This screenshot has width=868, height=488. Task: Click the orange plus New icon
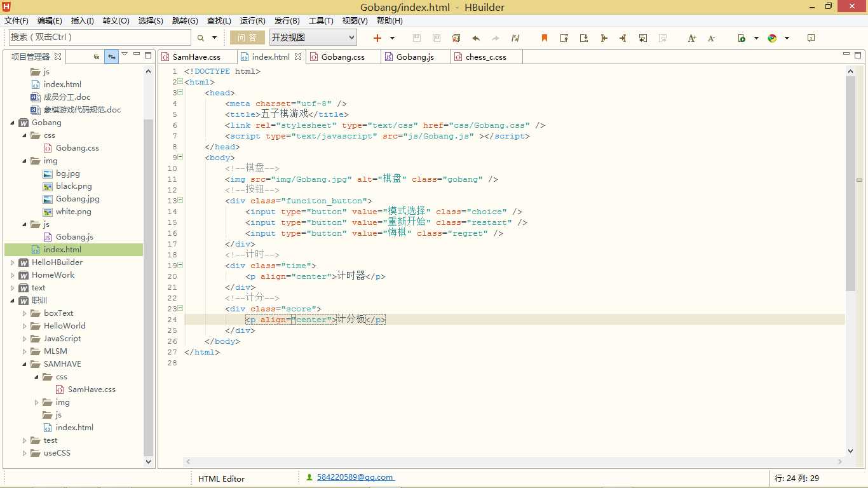(377, 38)
